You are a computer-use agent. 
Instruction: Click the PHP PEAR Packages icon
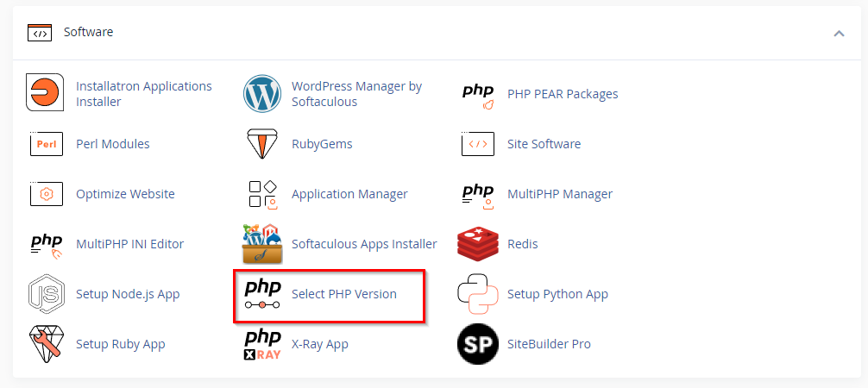coord(478,97)
